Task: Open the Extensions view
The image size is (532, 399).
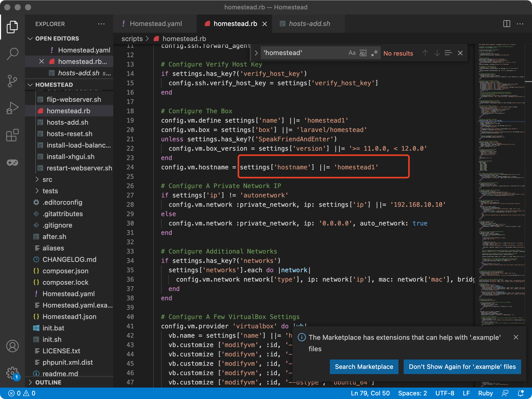Action: coord(12,135)
